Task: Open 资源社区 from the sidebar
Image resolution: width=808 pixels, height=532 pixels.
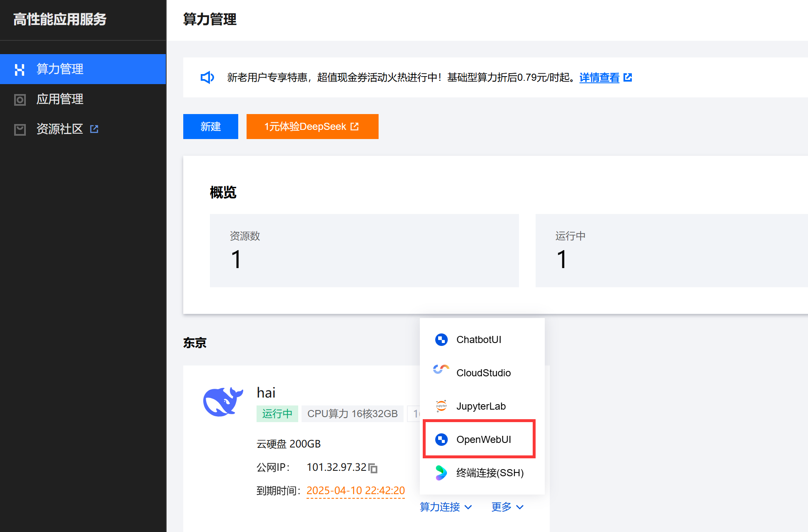Action: 60,129
